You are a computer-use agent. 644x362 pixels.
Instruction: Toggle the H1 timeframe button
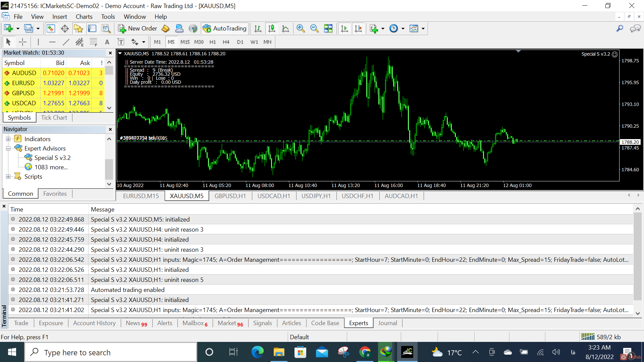click(x=213, y=42)
